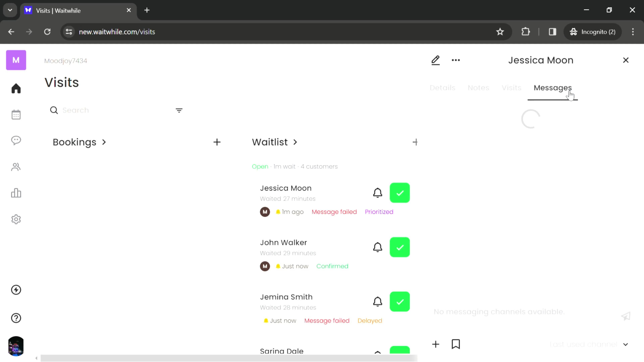Search for a visit in search field

[x=113, y=110]
